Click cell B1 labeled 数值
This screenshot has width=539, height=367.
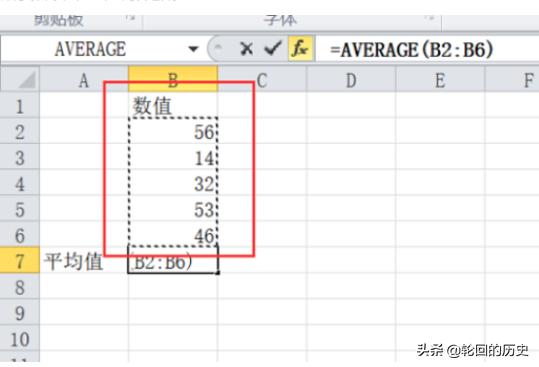point(173,105)
